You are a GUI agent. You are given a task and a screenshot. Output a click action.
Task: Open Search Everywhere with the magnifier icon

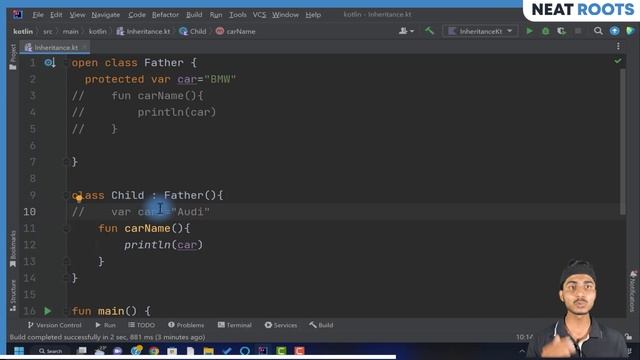tap(598, 31)
